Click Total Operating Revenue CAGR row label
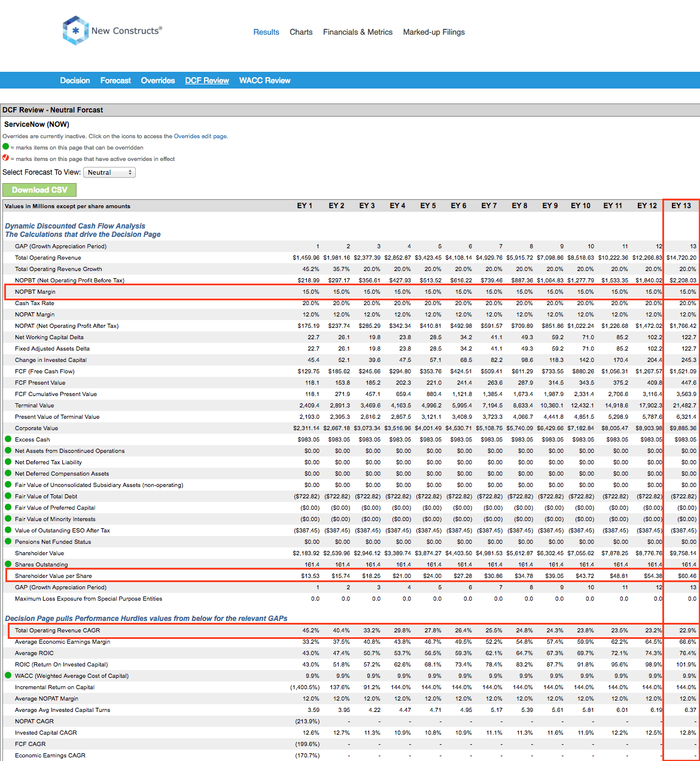 tap(57, 631)
